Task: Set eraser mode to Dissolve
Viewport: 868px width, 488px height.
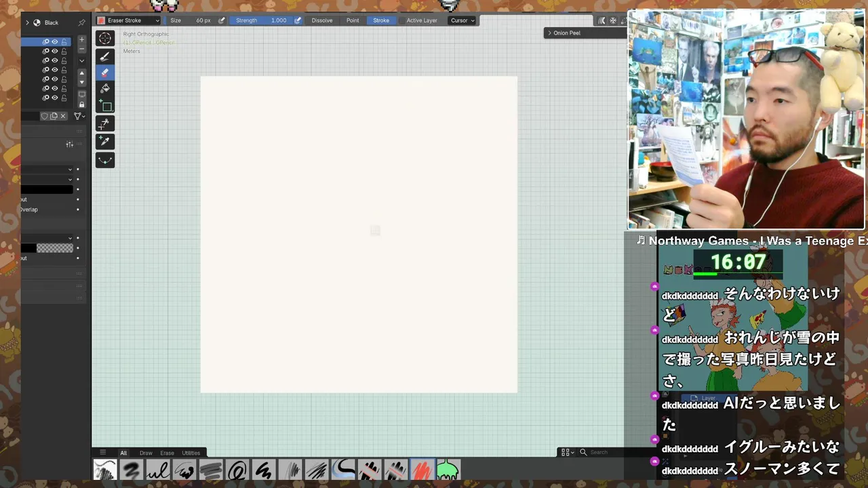Action: pos(322,20)
